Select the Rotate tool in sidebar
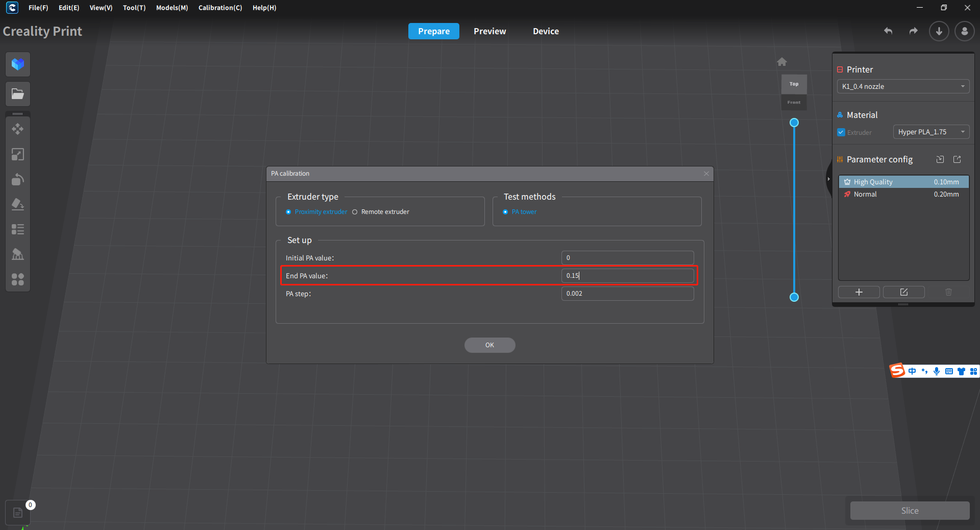The height and width of the screenshot is (530, 980). (18, 179)
